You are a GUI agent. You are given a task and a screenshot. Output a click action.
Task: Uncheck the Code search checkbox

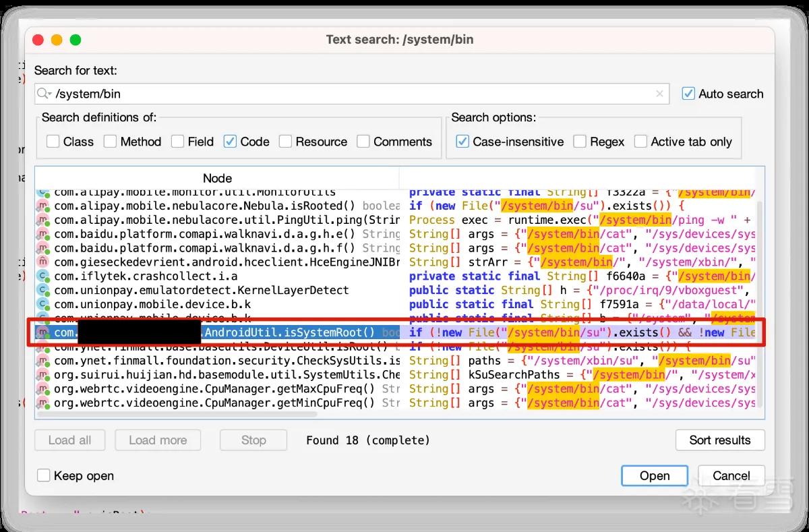coord(230,142)
